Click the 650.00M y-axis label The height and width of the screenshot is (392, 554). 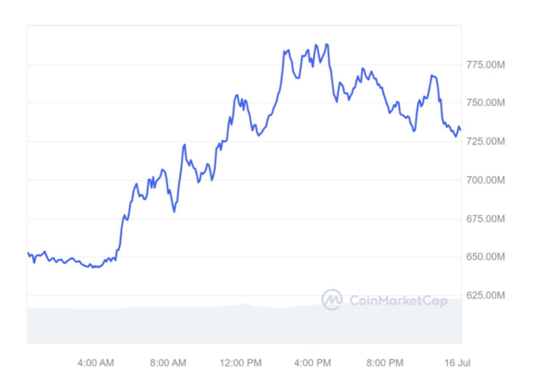coord(486,256)
